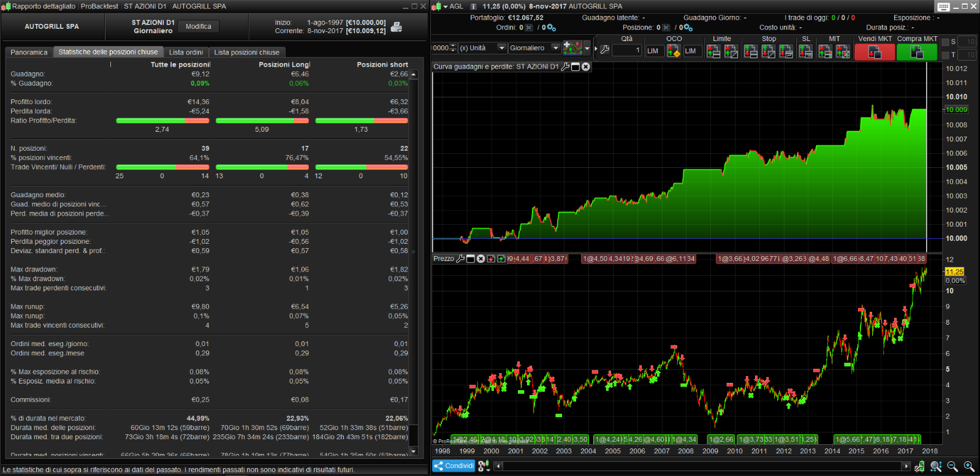The height and width of the screenshot is (476, 980).
Task: Open wrench settings for Prezzo panel
Action: click(460, 259)
